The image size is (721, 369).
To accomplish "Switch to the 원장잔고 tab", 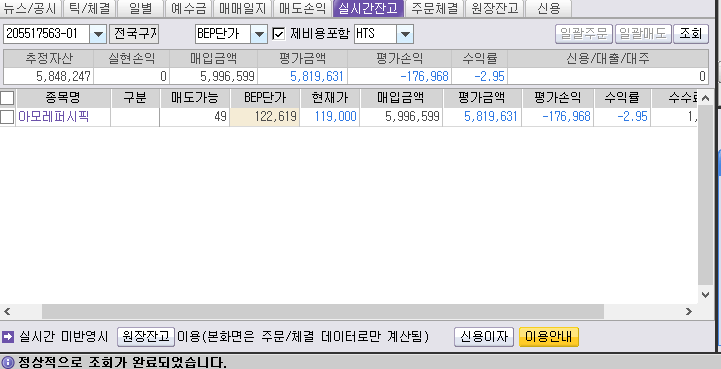I will click(x=494, y=8).
